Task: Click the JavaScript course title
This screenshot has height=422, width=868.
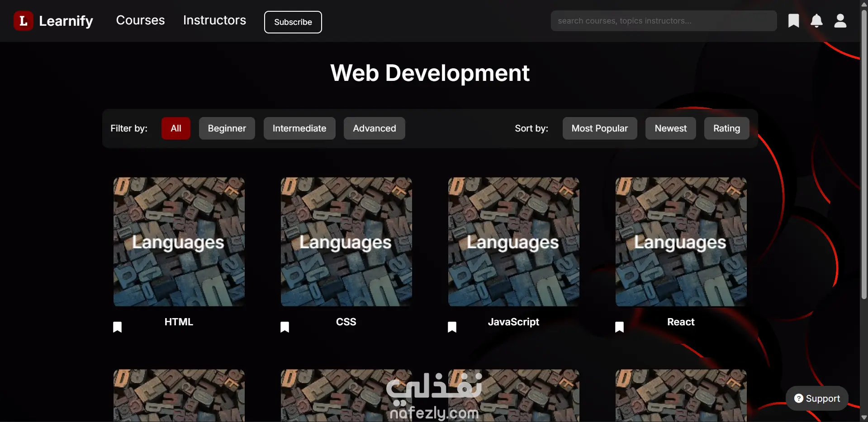Action: click(x=513, y=322)
